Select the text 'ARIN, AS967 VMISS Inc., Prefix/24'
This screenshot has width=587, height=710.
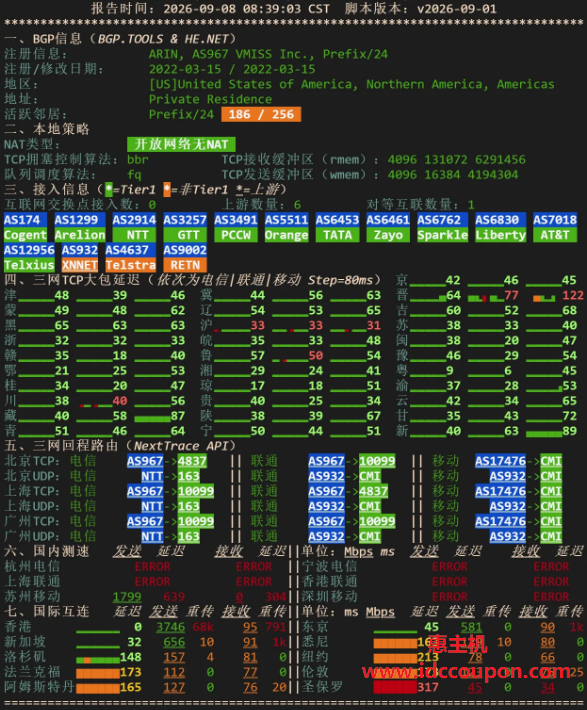coord(268,54)
